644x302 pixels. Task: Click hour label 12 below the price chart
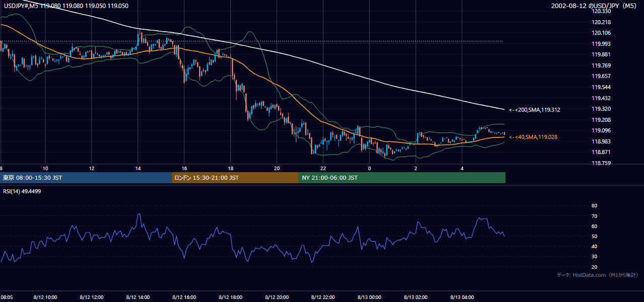coord(92,168)
